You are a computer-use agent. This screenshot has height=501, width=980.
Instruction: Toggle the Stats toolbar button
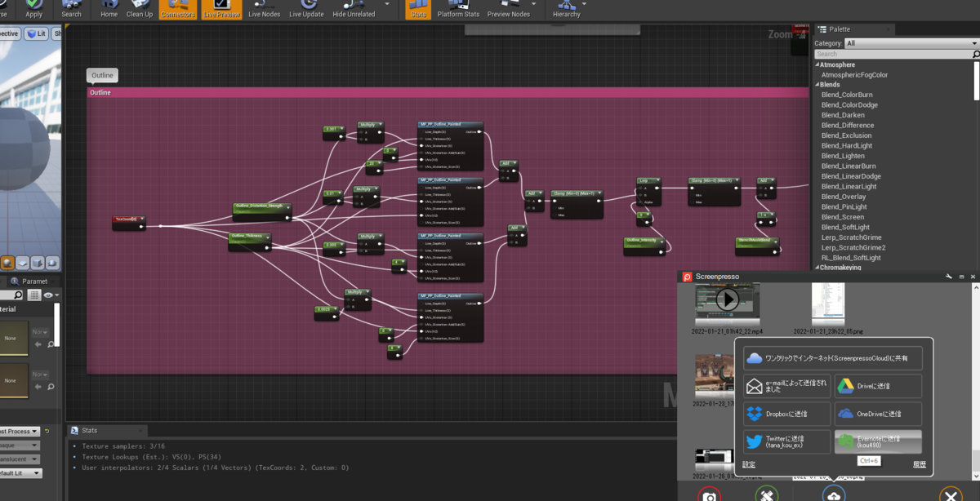[x=418, y=10]
